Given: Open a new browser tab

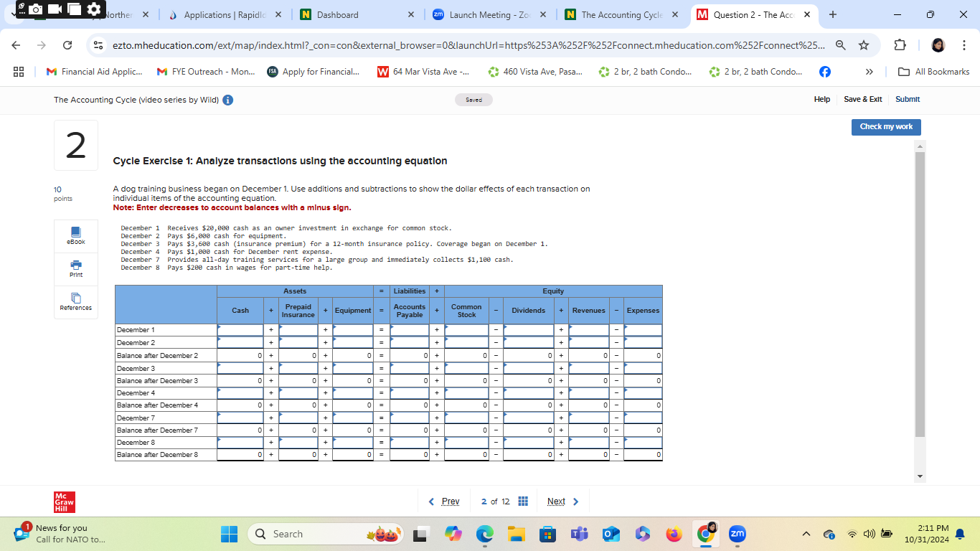Looking at the screenshot, I should pos(832,15).
